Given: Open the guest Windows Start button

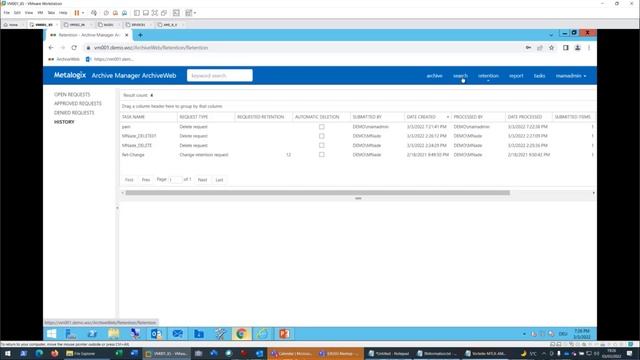Looking at the screenshot, I should pyautogui.click(x=51, y=334).
